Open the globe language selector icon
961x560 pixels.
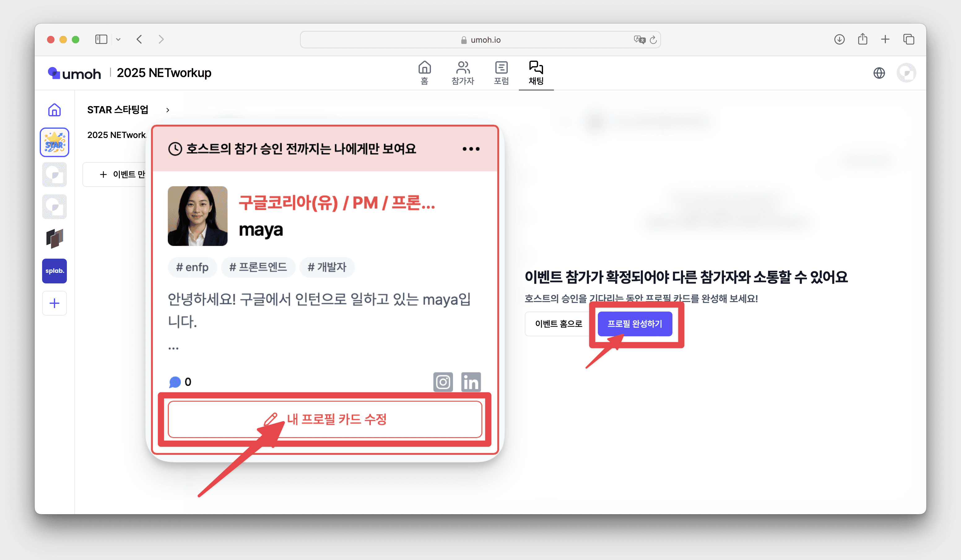879,73
